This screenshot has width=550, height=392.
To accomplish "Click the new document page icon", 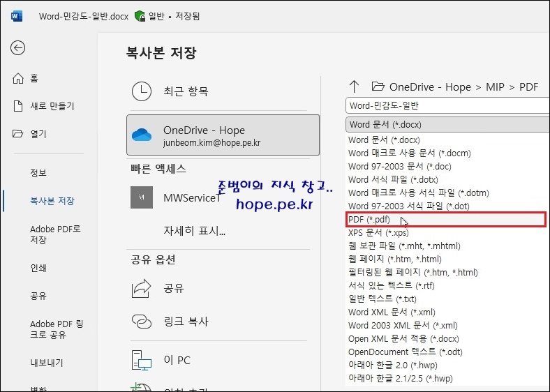I will (18, 106).
